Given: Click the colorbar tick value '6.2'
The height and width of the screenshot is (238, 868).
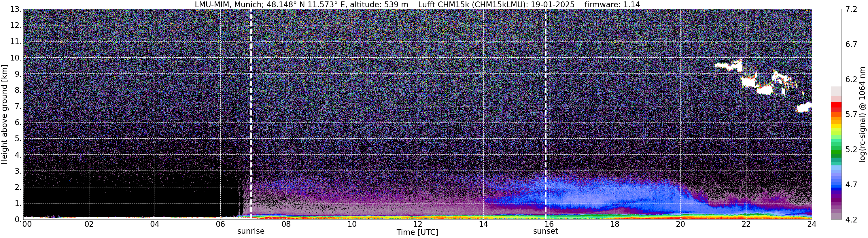Looking at the screenshot, I should pos(851,80).
